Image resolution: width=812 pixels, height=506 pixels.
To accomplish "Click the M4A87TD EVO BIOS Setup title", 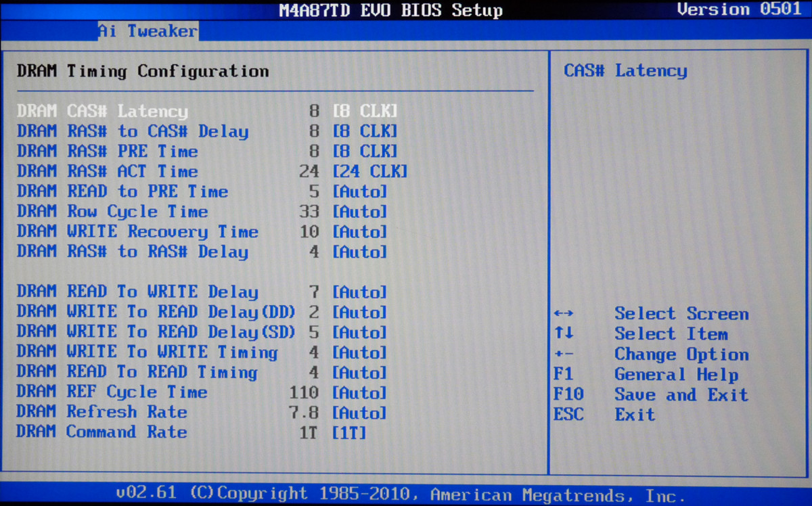I will tap(391, 10).
